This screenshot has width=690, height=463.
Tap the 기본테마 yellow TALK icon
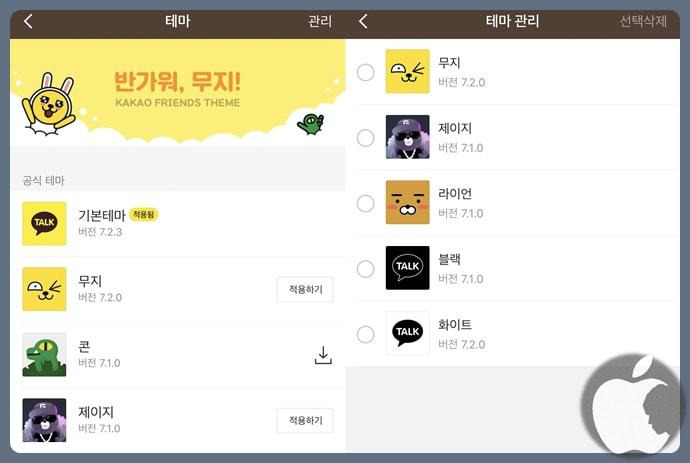coord(44,224)
